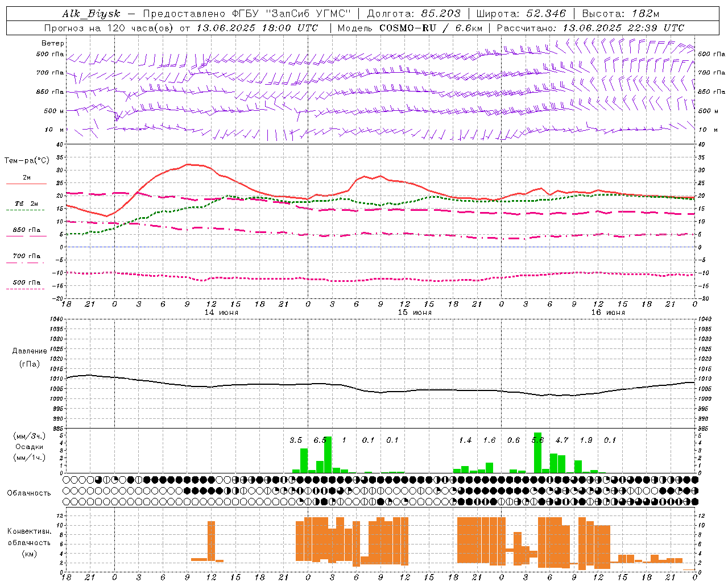This screenshot has width=728, height=582.
Task: Click the '0.6' precipitation total value
Action: 514,440
